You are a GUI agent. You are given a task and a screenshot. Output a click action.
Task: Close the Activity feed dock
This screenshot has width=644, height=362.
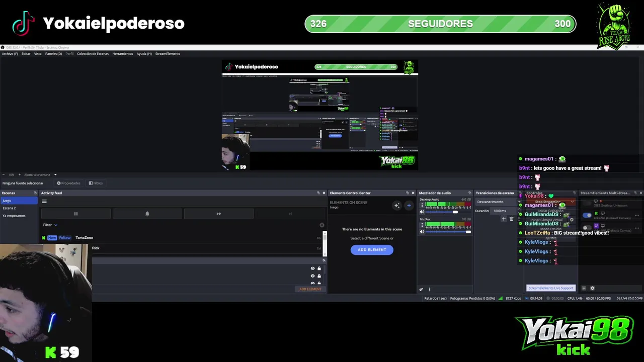click(324, 193)
